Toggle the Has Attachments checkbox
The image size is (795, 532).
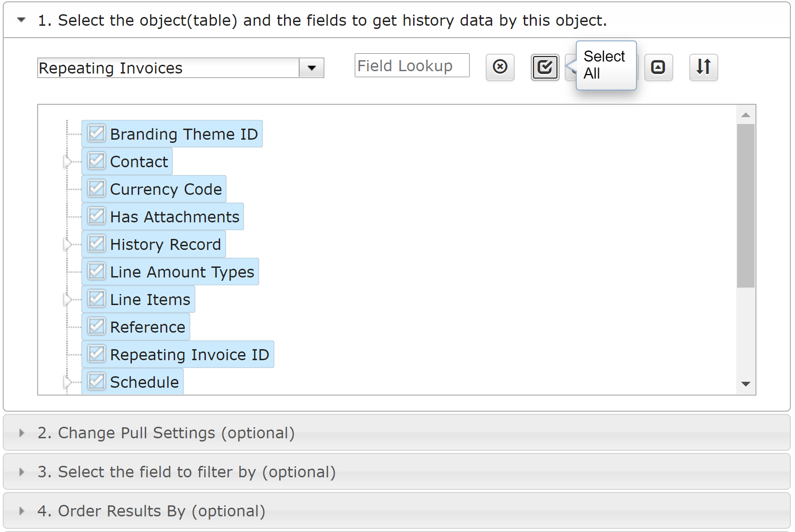pyautogui.click(x=97, y=216)
